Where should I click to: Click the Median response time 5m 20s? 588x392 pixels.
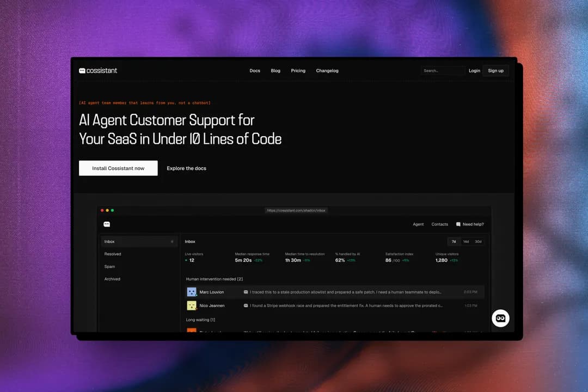(243, 260)
